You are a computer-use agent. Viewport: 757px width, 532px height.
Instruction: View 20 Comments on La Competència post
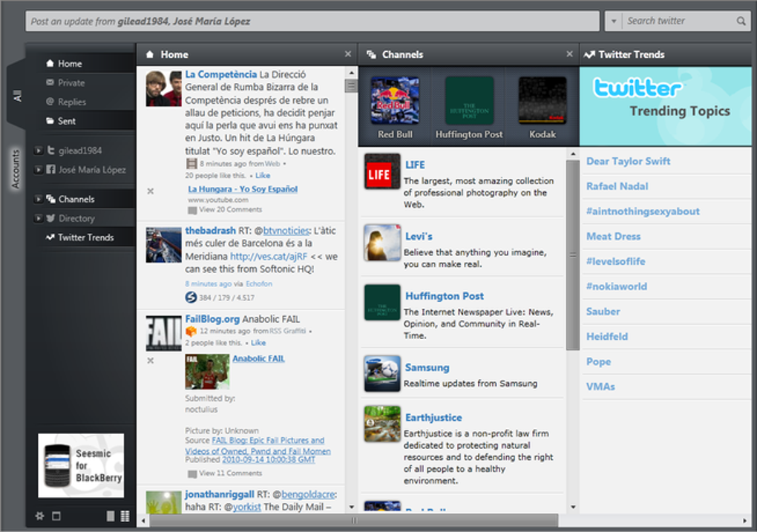coord(230,210)
